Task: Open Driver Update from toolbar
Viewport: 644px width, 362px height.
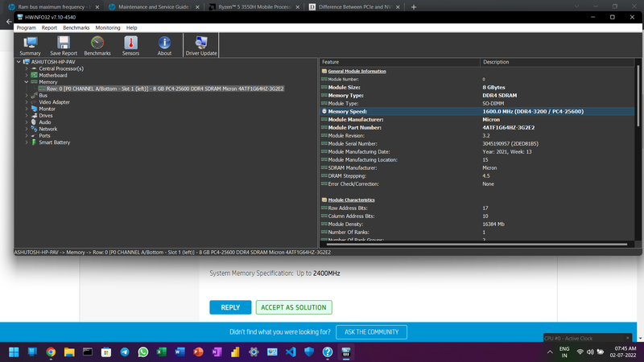Action: [200, 46]
